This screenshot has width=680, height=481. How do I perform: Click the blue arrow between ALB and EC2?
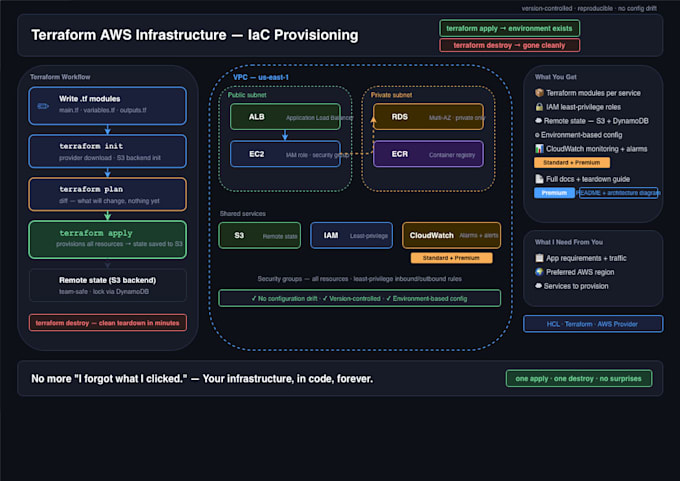(x=285, y=135)
